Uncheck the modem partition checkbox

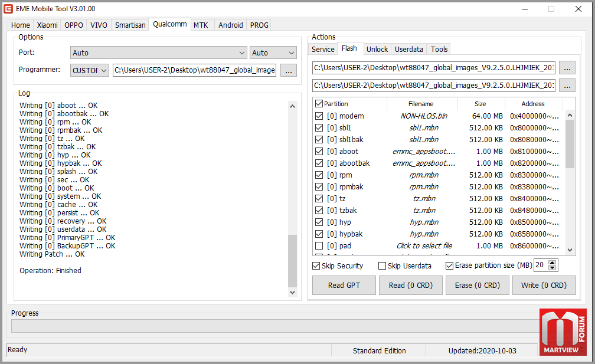coord(319,116)
